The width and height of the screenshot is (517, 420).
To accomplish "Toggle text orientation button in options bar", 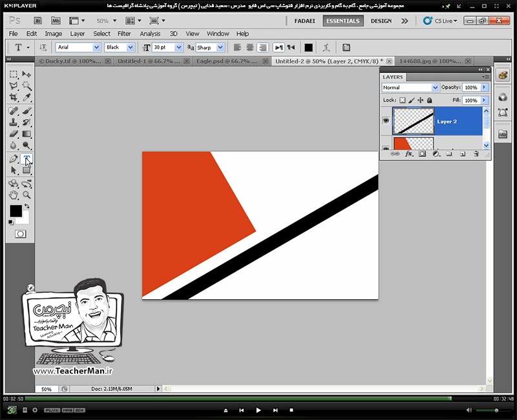I will pos(43,47).
